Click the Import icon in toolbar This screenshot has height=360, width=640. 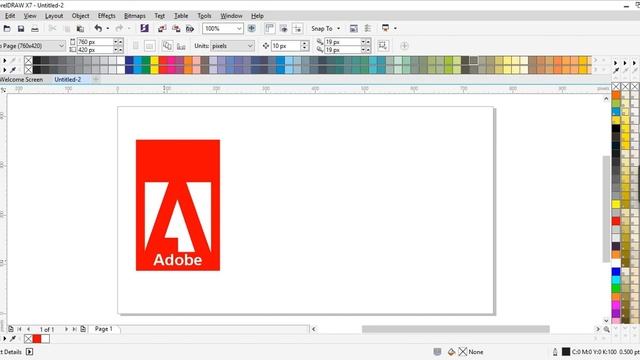tap(162, 29)
